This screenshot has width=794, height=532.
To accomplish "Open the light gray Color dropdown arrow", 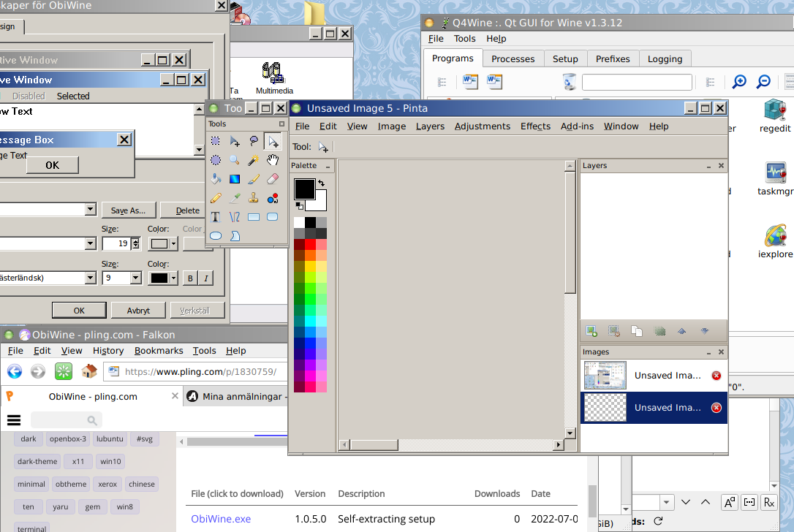I will (174, 244).
